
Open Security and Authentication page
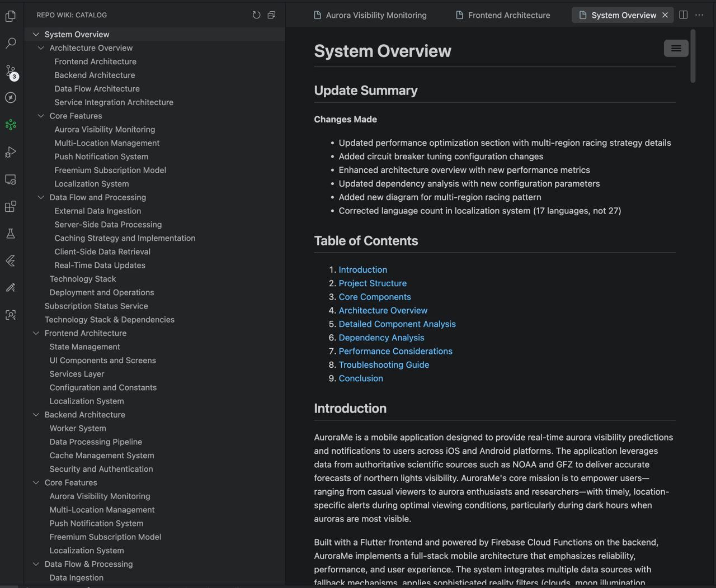coord(101,469)
